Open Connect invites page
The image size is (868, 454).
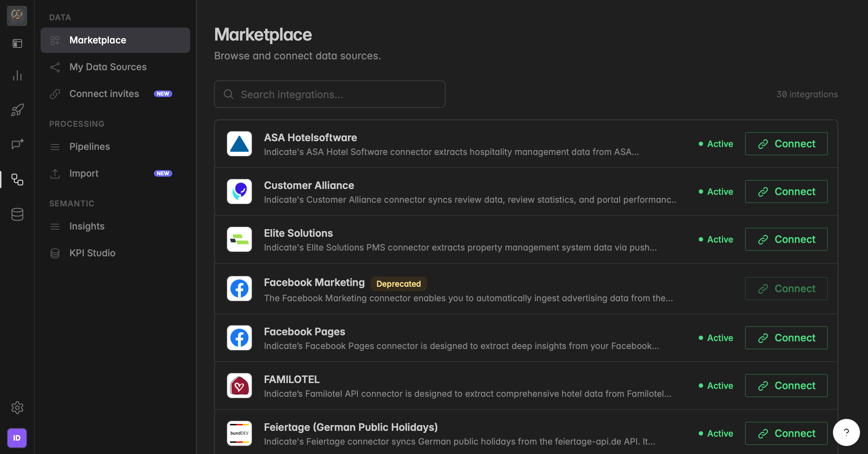coord(115,94)
